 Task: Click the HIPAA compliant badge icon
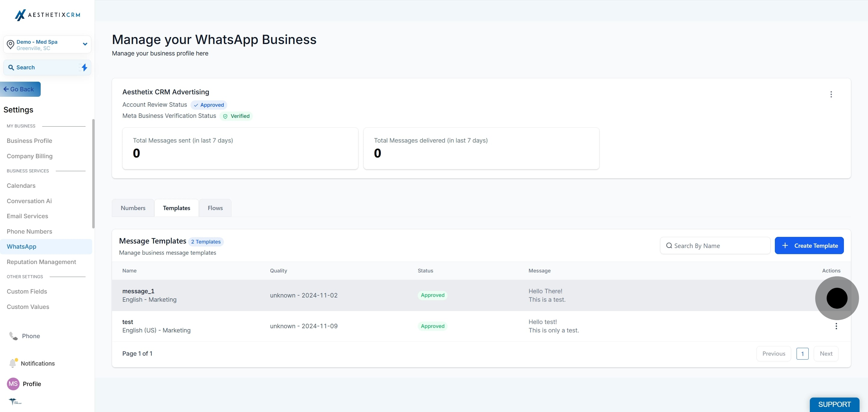[15, 401]
